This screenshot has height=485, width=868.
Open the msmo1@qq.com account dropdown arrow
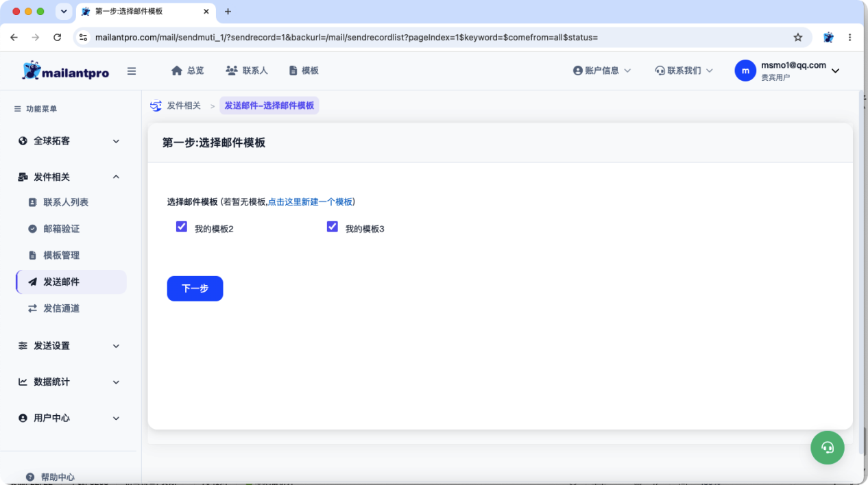[835, 71]
